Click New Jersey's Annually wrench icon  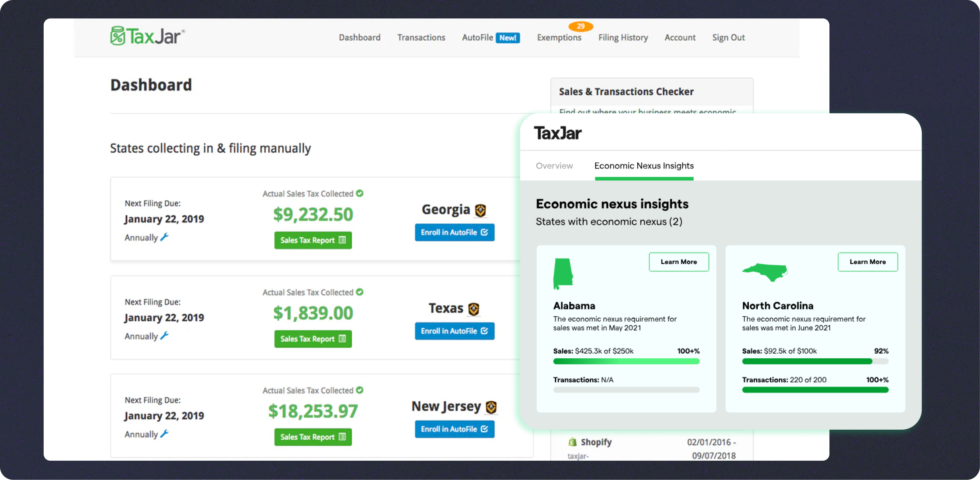(164, 434)
